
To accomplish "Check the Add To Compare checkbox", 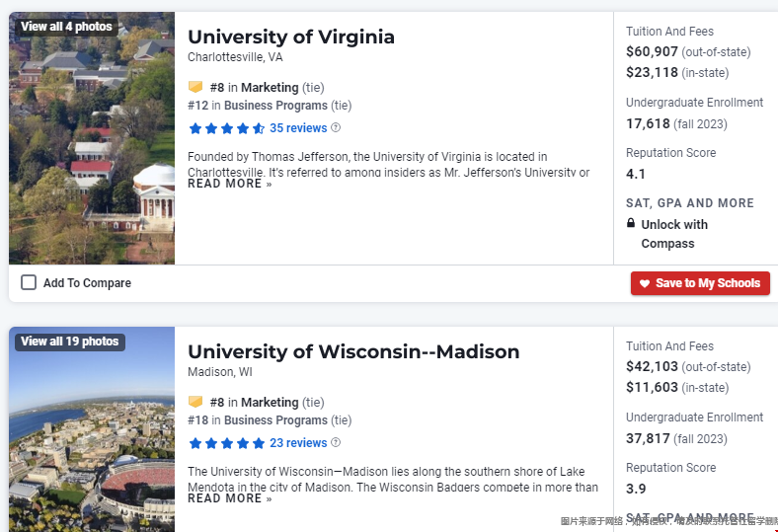I will [29, 282].
